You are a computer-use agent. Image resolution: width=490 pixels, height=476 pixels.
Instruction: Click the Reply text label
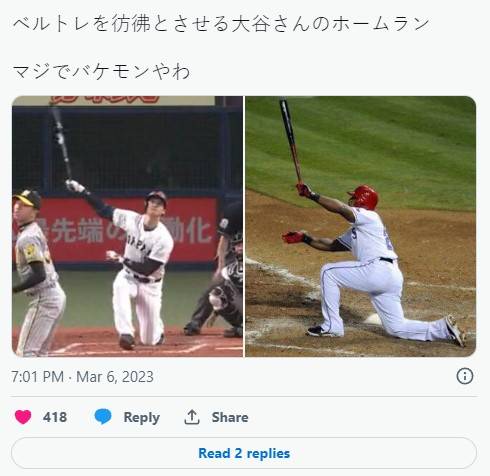(x=142, y=418)
